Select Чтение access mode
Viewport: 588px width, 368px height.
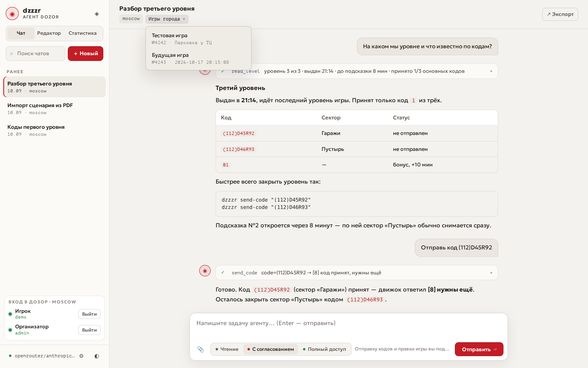[227, 349]
